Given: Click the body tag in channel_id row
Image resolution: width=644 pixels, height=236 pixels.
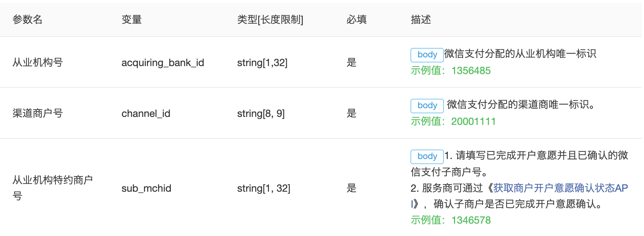Looking at the screenshot, I should [427, 106].
